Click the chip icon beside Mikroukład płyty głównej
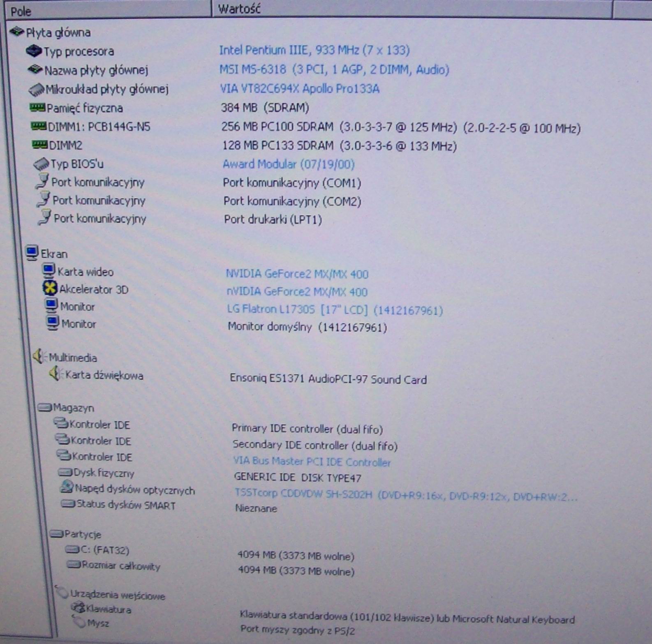Image resolution: width=652 pixels, height=644 pixels. (x=37, y=89)
